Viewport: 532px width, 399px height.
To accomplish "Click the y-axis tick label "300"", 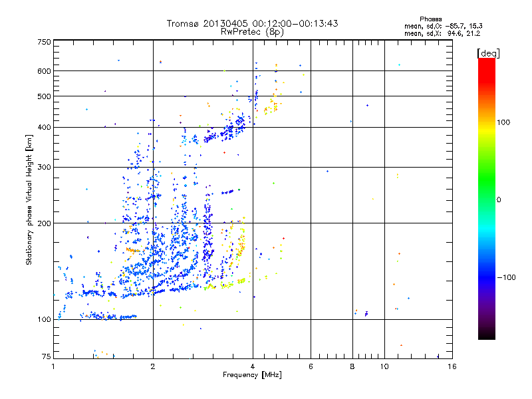I will coord(44,168).
